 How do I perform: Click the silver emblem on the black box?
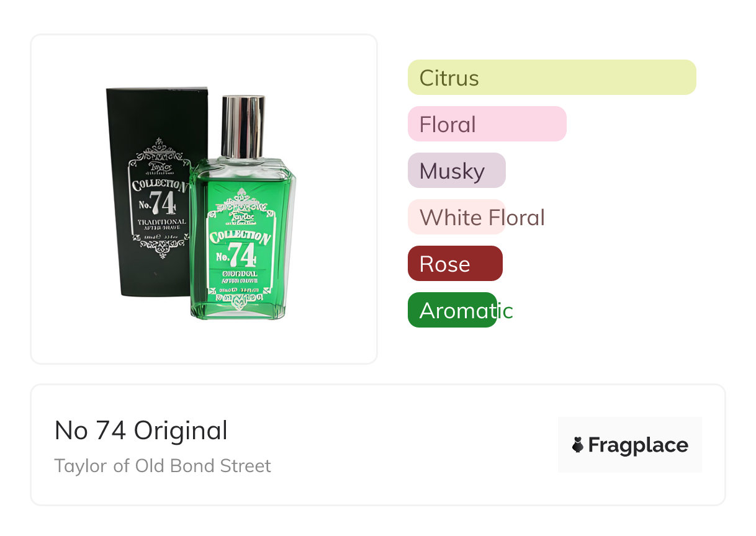[x=158, y=197]
